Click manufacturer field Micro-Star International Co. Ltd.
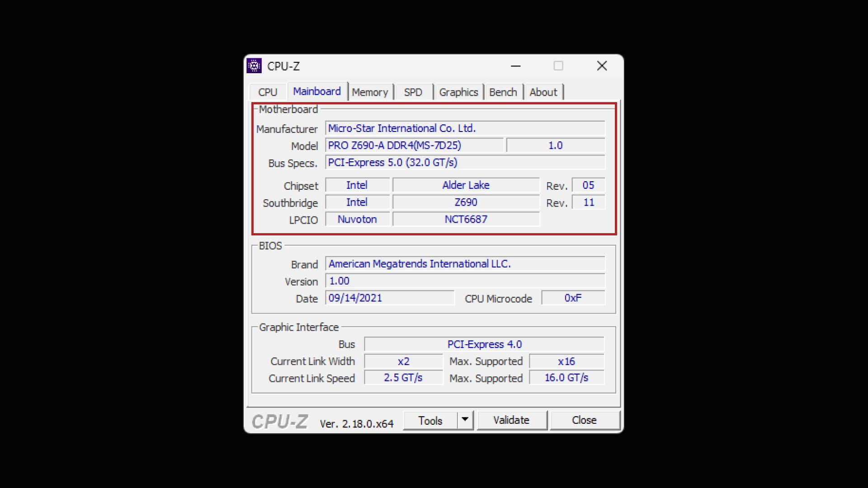Viewport: 868px width, 488px height. pos(465,128)
